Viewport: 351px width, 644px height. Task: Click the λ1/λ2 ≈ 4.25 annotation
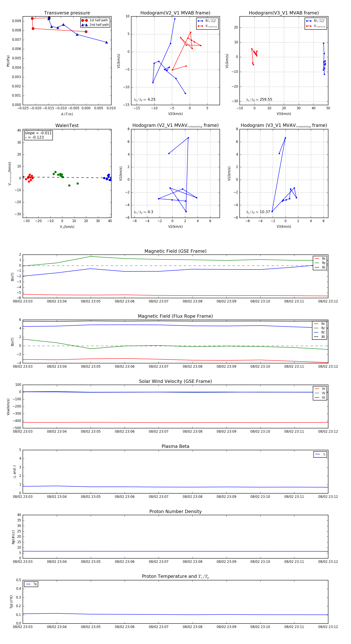click(x=144, y=100)
